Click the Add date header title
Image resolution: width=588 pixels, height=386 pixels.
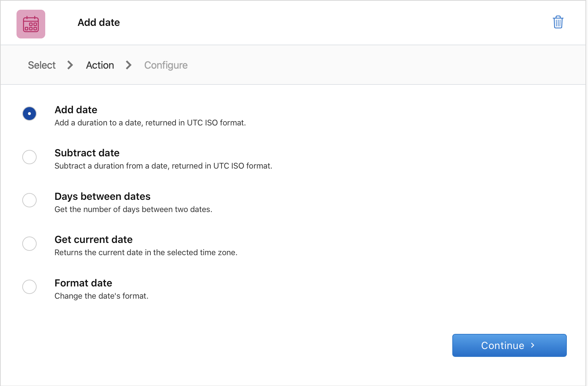tap(99, 22)
